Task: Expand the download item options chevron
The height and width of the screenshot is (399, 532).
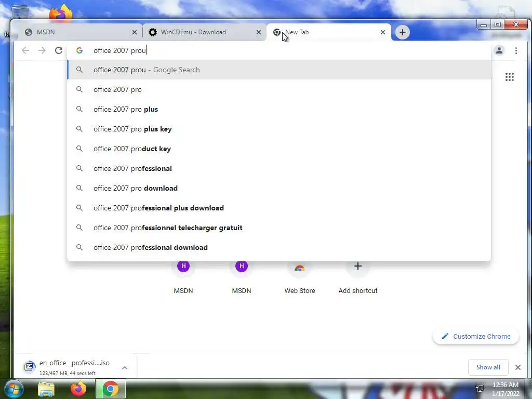Action: [125, 367]
